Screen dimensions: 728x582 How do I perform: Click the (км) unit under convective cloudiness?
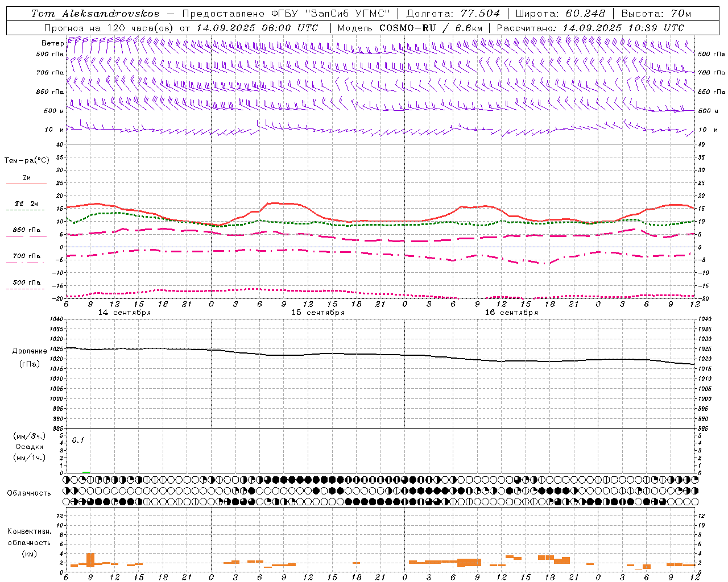coord(30,553)
